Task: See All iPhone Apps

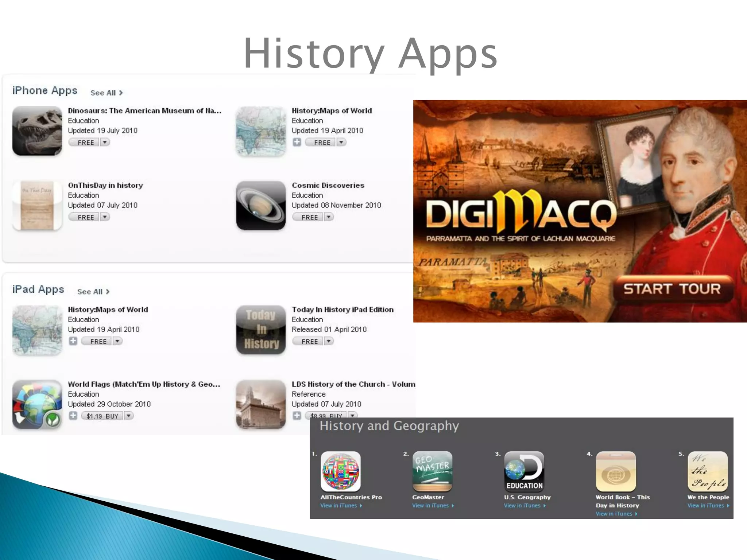Action: pos(107,93)
